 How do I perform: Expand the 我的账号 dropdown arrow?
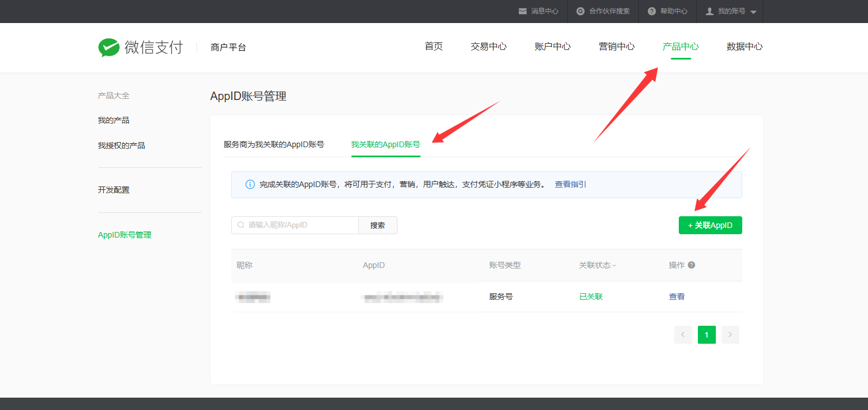pyautogui.click(x=753, y=11)
